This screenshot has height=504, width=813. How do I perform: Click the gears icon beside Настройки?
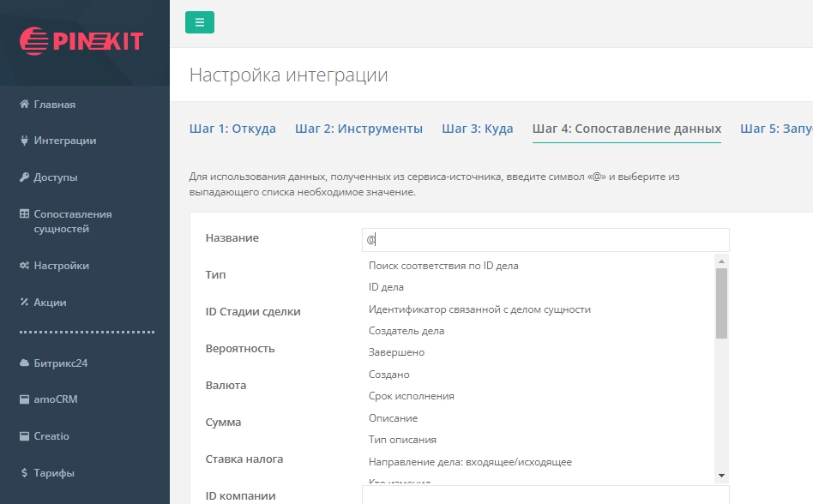(26, 266)
